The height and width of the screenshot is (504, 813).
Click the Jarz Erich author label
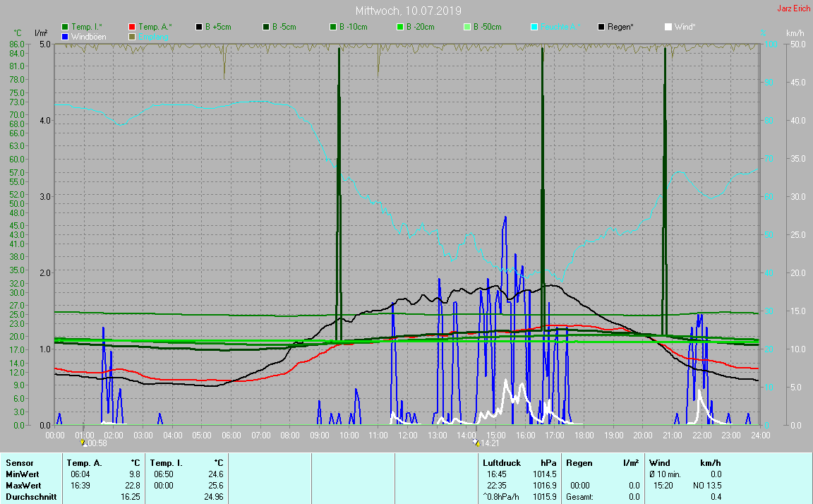(793, 8)
